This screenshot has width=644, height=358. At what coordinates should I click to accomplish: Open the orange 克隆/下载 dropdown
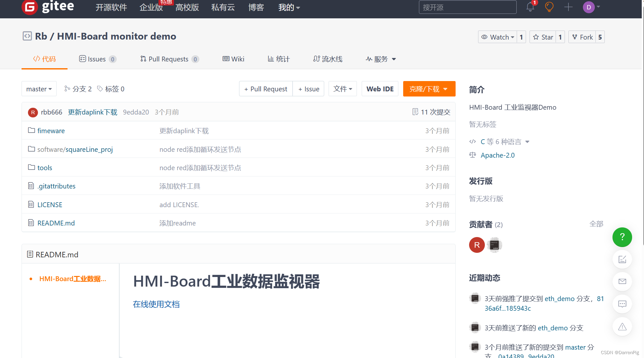coord(429,89)
